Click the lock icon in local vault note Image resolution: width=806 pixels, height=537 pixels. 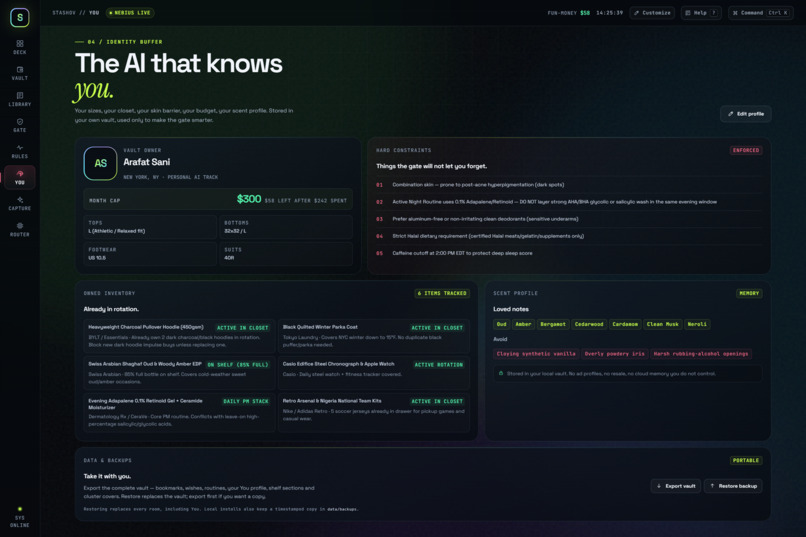pos(501,374)
